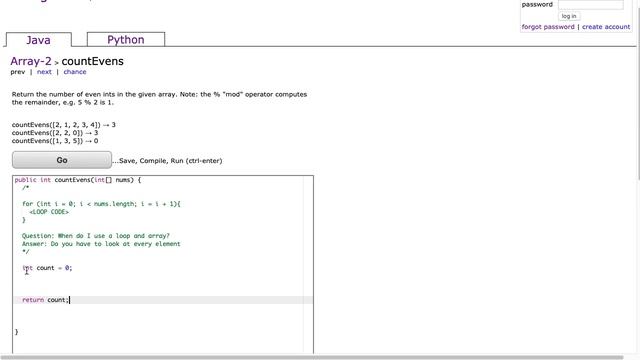Switch to the Java tab
The height and width of the screenshot is (360, 640).
tap(39, 40)
